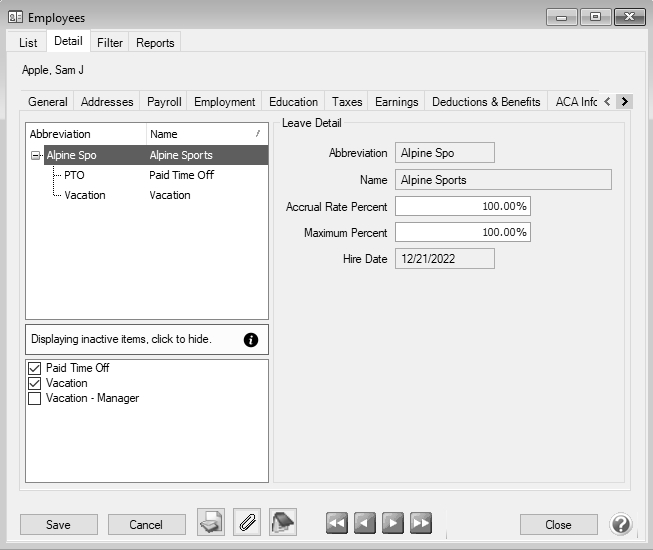Go to the previous employee record

(x=365, y=523)
